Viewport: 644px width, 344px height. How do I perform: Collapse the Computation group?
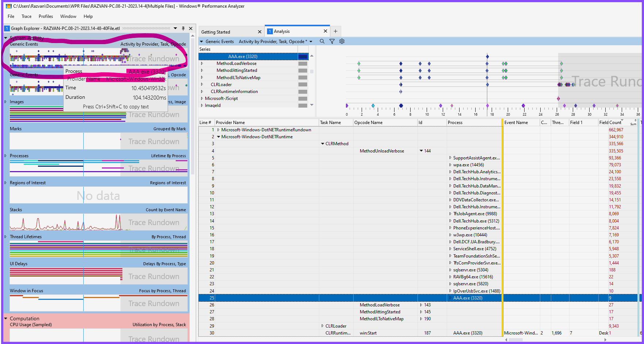(x=6, y=318)
